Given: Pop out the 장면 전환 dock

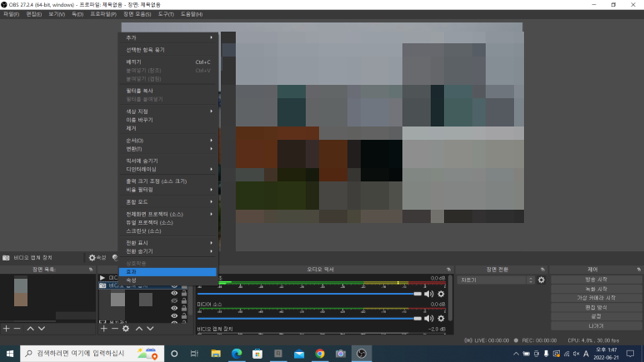Looking at the screenshot, I should (x=542, y=270).
